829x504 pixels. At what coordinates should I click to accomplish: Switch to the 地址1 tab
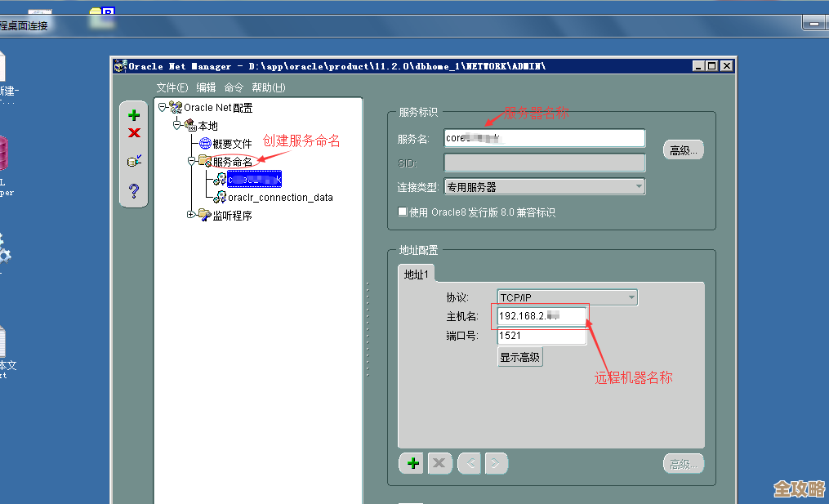tap(416, 274)
